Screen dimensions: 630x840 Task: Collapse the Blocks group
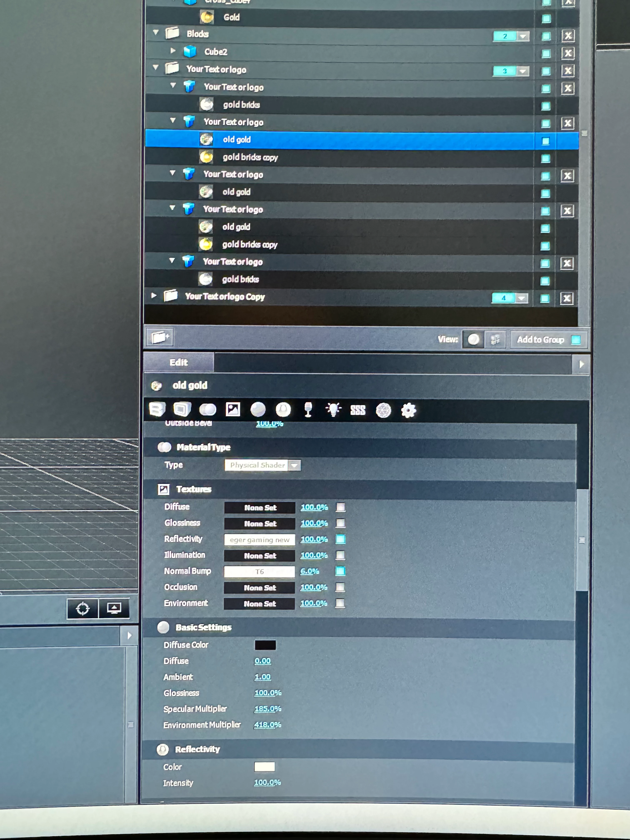[x=156, y=33]
